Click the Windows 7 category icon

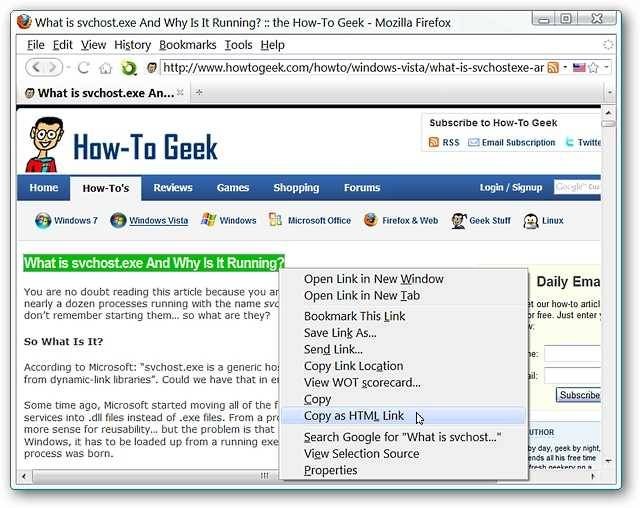[43, 220]
